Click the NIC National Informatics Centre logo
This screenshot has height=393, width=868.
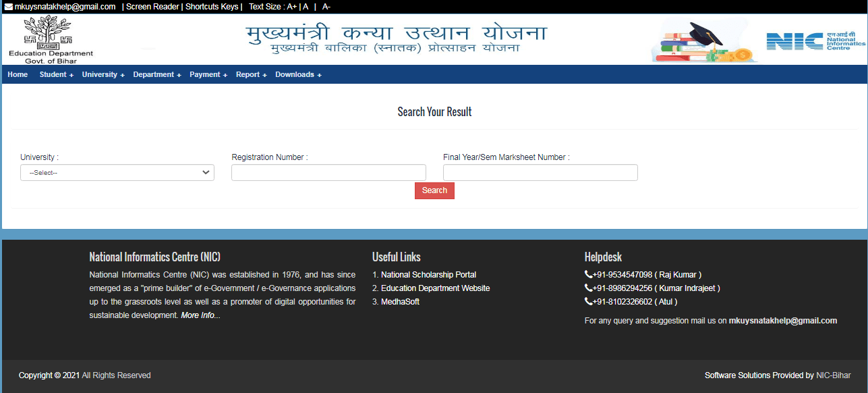click(814, 42)
